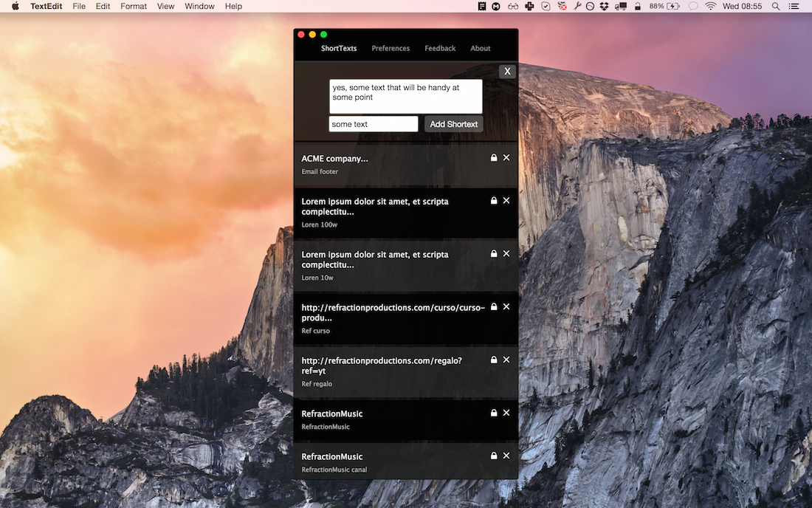812x508 pixels.
Task: Switch to the ShortTexts tab
Action: [339, 48]
